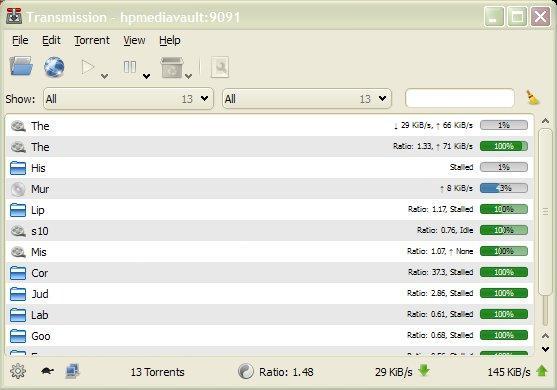
Task: Click the '29 KiB/s' download speed in status bar
Action: [394, 372]
